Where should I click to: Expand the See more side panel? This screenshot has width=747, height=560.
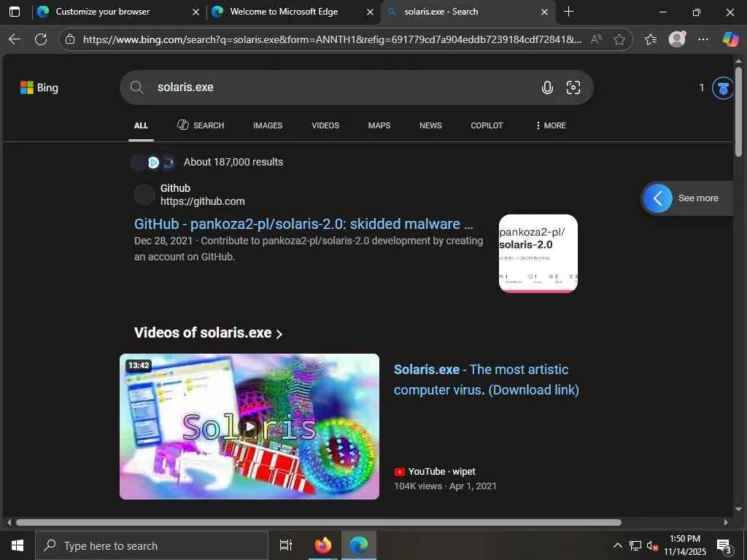(x=688, y=198)
